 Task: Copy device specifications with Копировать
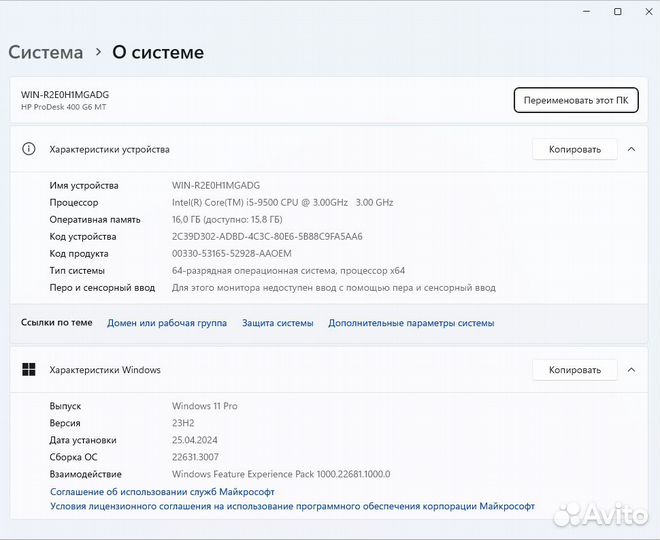tap(575, 149)
